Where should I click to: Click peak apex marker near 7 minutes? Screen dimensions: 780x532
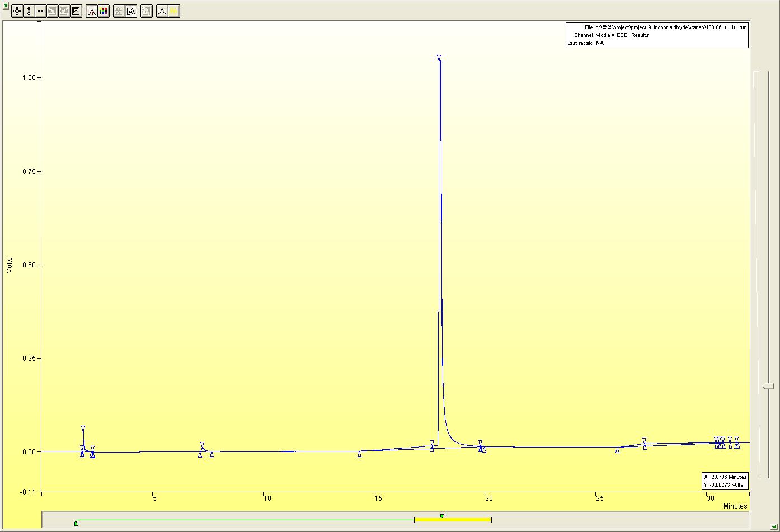point(202,444)
